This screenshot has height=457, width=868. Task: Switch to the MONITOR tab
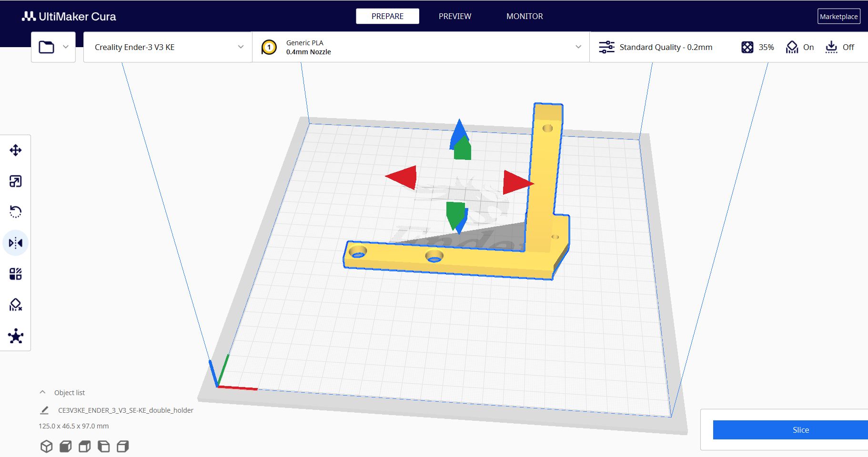click(525, 16)
